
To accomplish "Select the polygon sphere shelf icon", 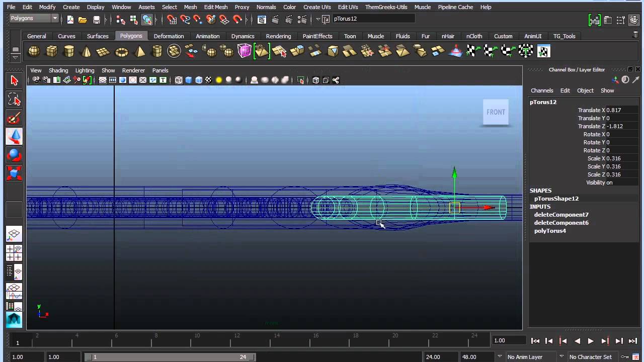I will coord(34,51).
